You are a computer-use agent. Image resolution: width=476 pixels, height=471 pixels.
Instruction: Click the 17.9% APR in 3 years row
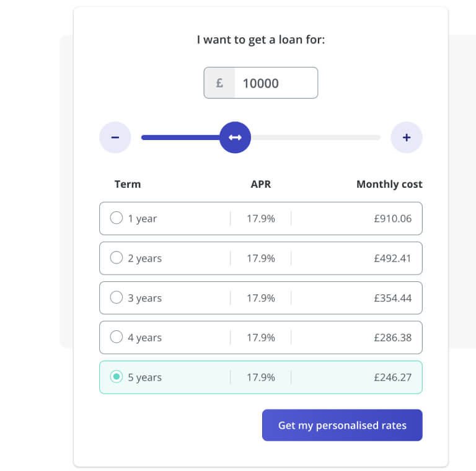(261, 298)
